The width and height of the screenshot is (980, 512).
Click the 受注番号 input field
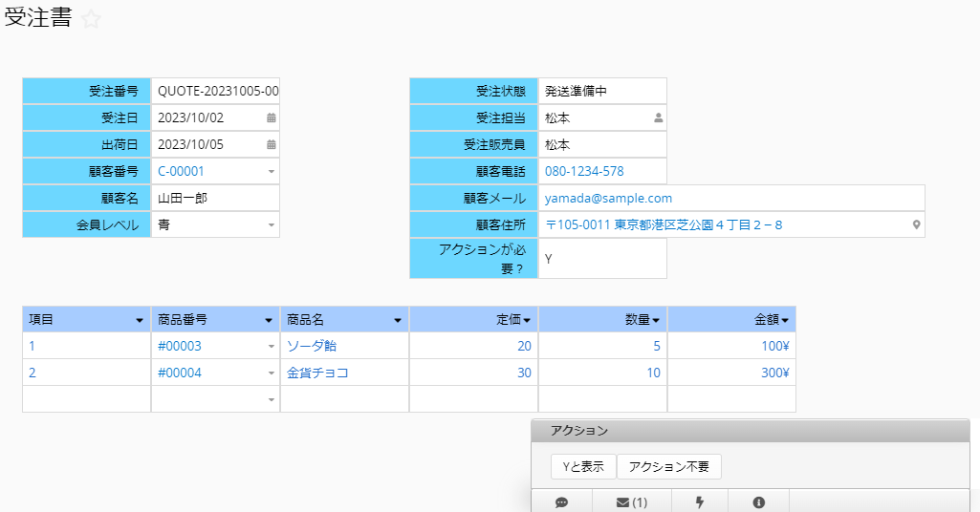coord(217,92)
